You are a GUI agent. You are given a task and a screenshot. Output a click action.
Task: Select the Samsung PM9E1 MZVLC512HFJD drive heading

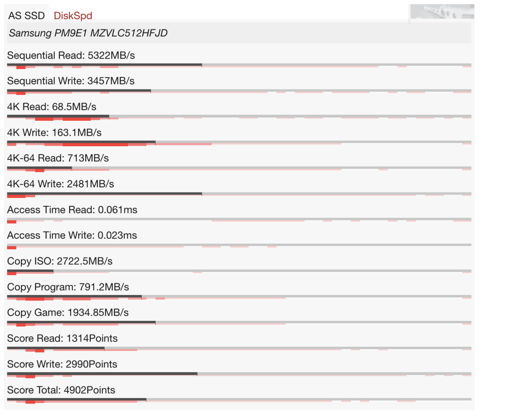tap(88, 33)
